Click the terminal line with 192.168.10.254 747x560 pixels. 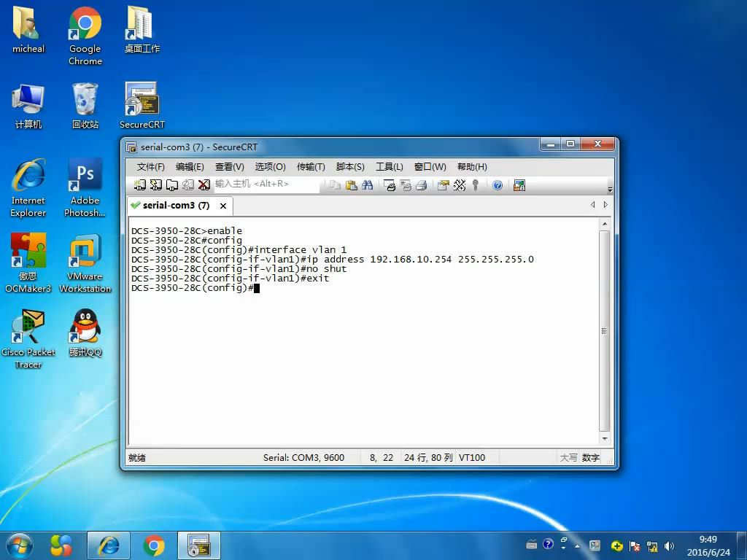[333, 260]
